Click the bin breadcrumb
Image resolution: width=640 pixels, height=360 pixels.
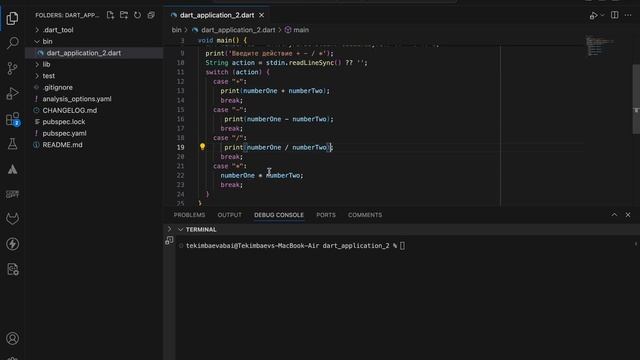pyautogui.click(x=176, y=30)
